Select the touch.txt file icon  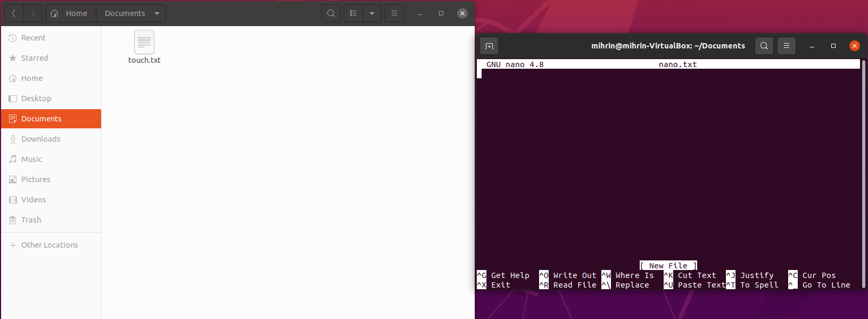(x=144, y=43)
